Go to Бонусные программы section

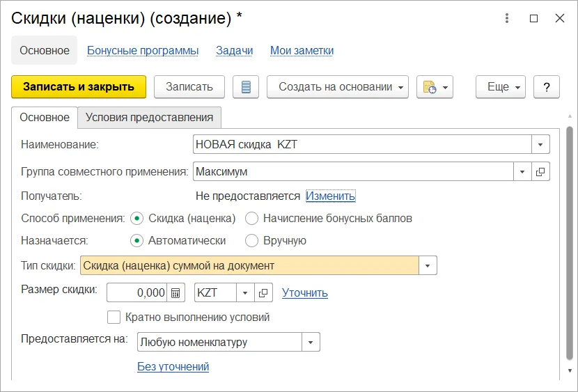click(143, 50)
